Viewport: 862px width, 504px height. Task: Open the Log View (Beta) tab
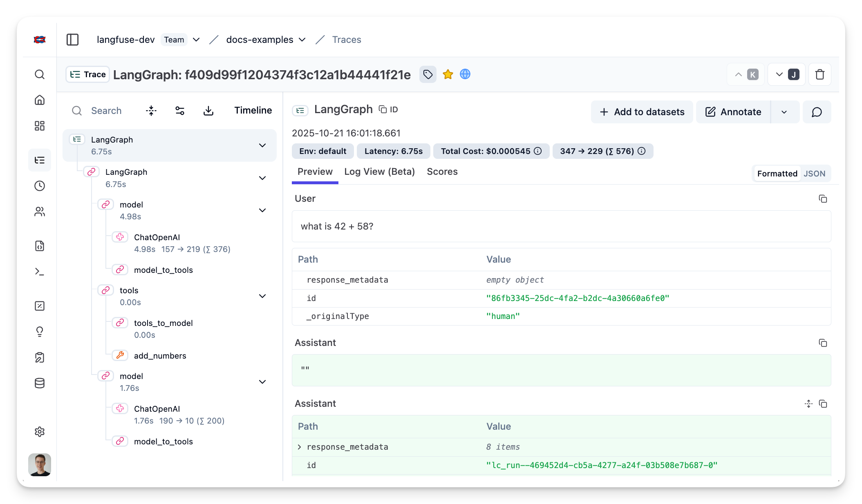[379, 172]
